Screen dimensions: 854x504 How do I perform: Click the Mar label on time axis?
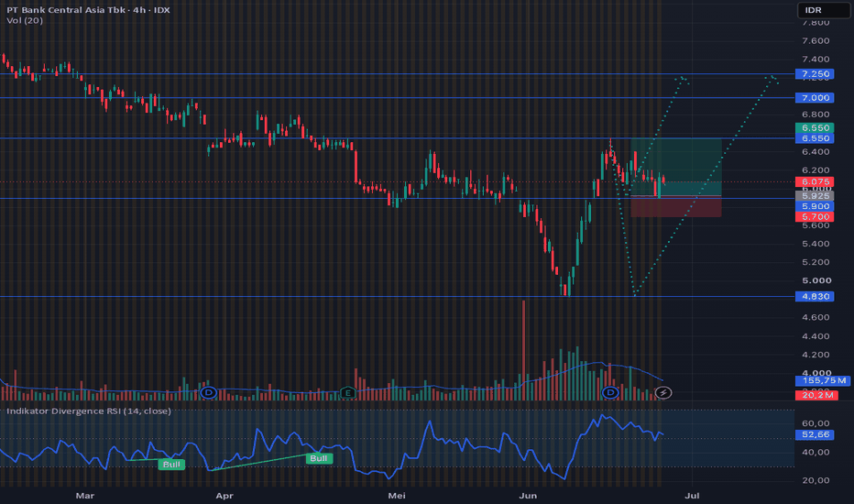tap(85, 496)
